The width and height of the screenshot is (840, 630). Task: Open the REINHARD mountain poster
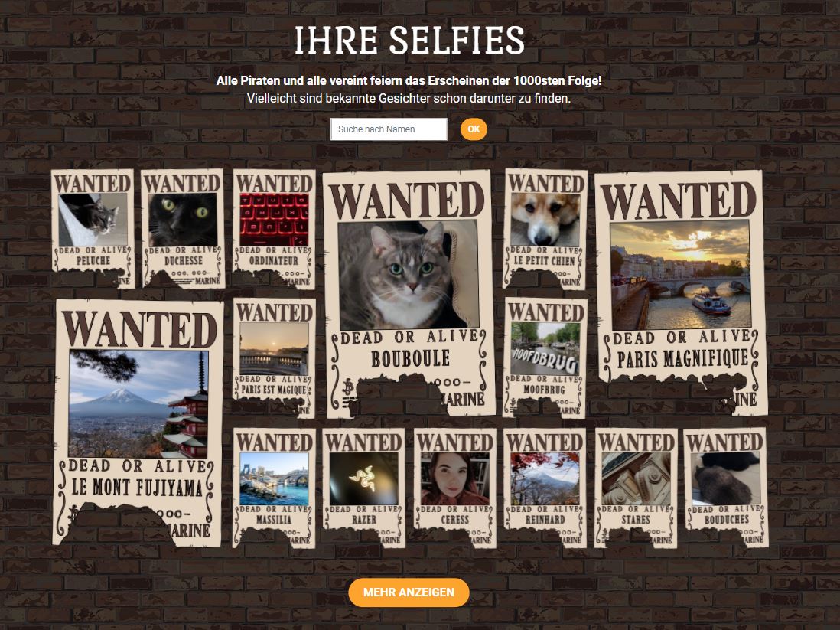545,488
